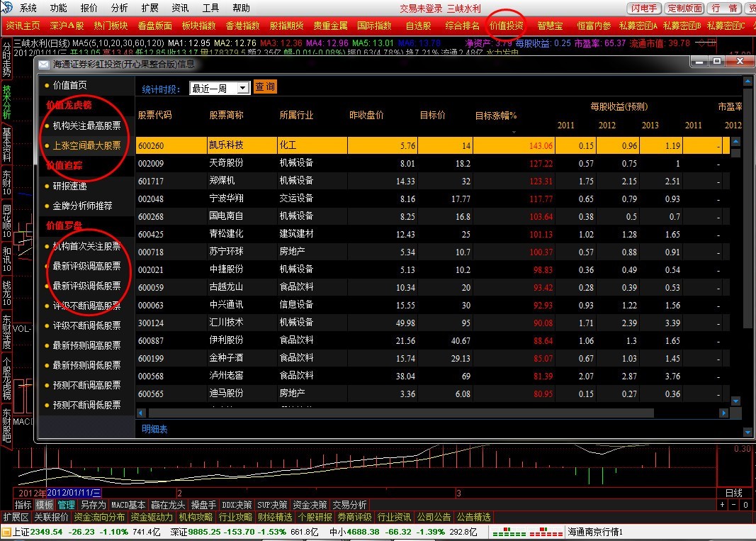Select 预测不断调低股票 entry
Viewport: 756px width, 541px height.
click(x=86, y=405)
